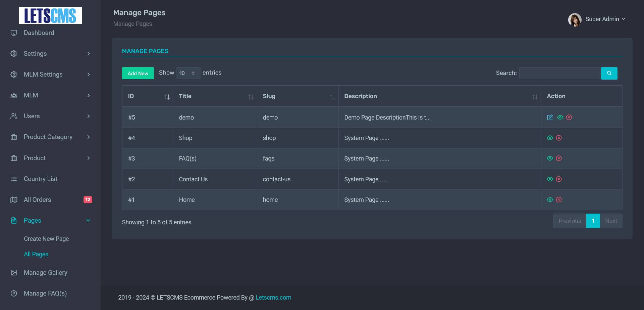
Task: Expand the MLM Settings sidebar menu
Action: [50, 75]
